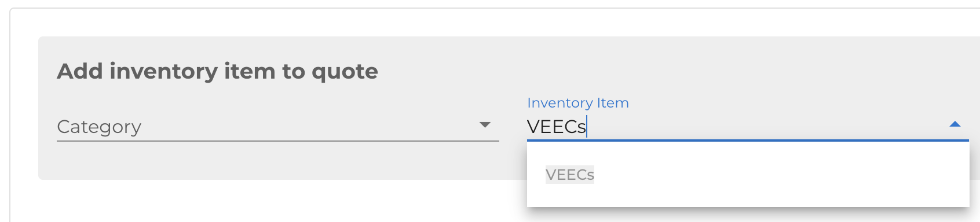
Task: Click the 'Add inventory item to quote' heading
Action: (217, 71)
